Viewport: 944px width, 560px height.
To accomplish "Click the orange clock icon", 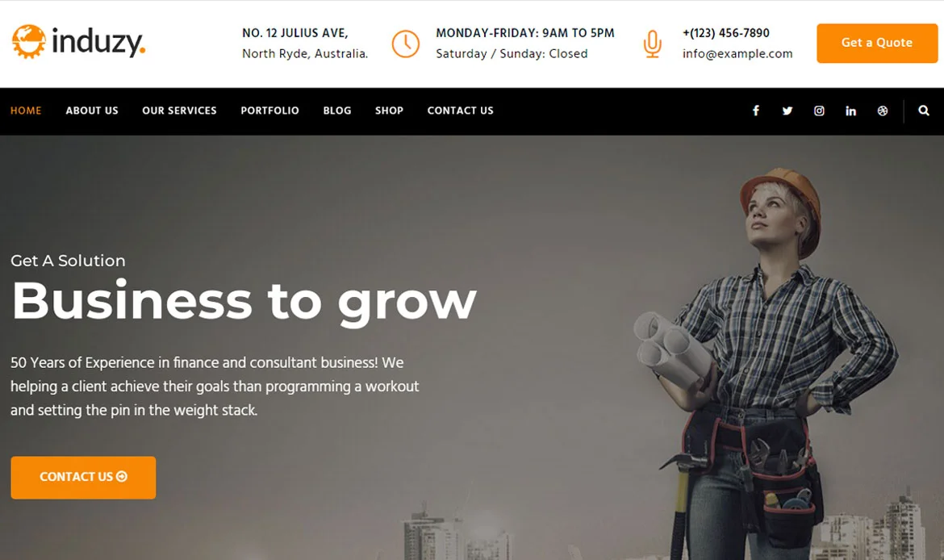I will point(406,44).
